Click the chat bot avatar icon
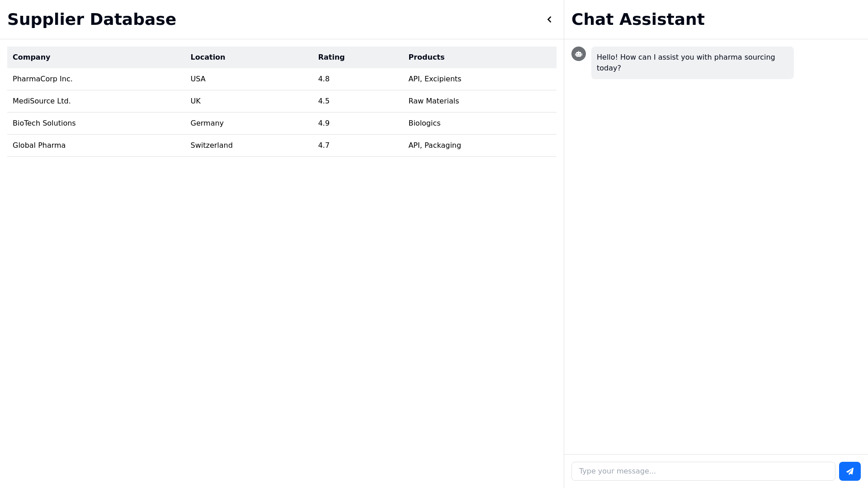The width and height of the screenshot is (868, 488). pyautogui.click(x=578, y=54)
